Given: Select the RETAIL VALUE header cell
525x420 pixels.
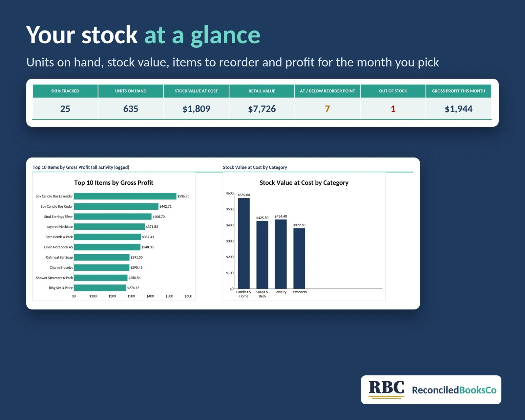Looking at the screenshot, I should click(x=262, y=91).
